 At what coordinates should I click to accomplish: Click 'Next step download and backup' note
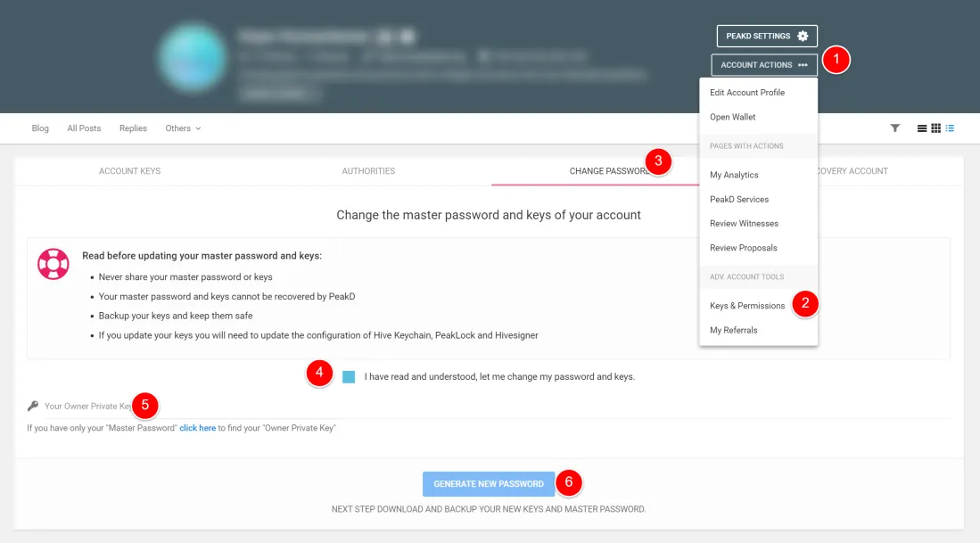(x=488, y=509)
